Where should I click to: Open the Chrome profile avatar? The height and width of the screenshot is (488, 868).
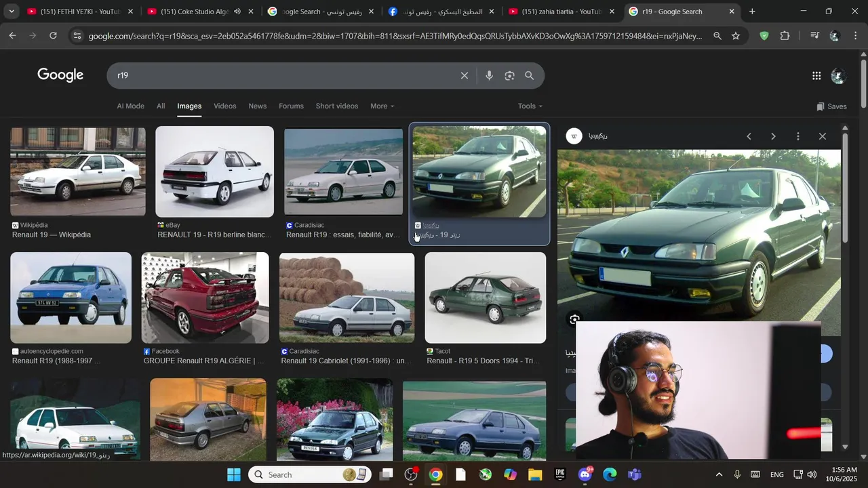pos(835,36)
